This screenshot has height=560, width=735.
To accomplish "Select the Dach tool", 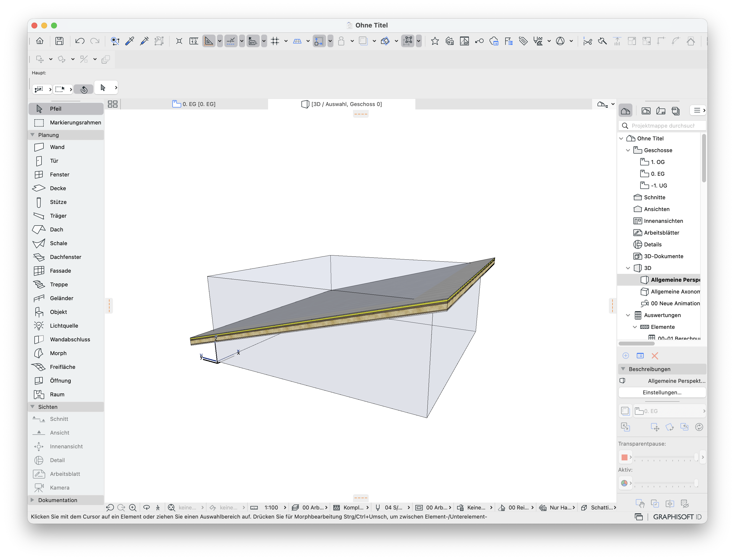I will point(66,229).
